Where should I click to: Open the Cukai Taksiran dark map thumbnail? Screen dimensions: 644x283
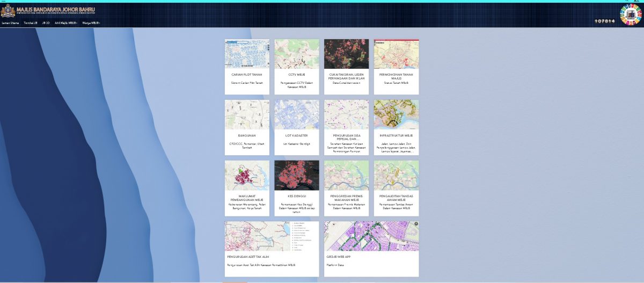tap(346, 54)
